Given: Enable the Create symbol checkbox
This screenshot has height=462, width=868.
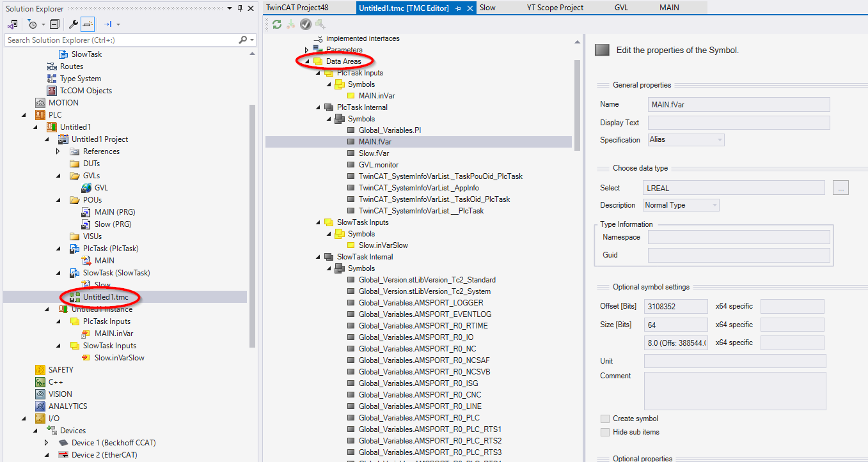Looking at the screenshot, I should pyautogui.click(x=605, y=419).
